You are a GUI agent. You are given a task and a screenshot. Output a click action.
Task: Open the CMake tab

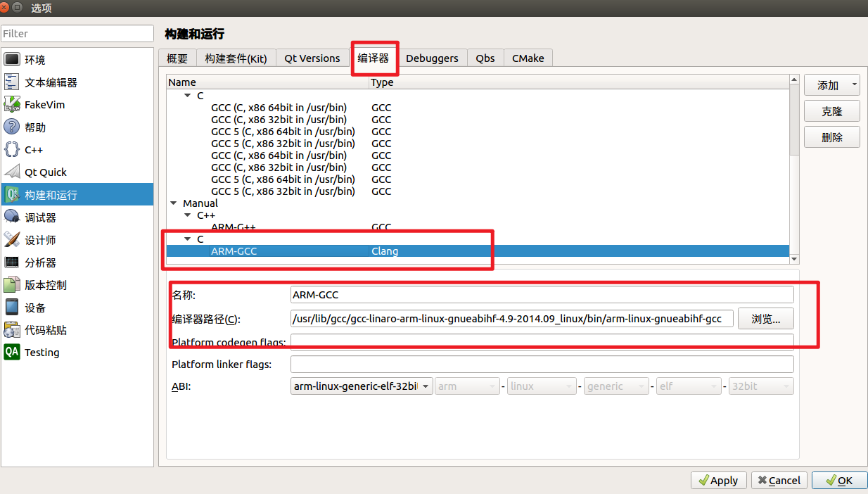point(528,58)
